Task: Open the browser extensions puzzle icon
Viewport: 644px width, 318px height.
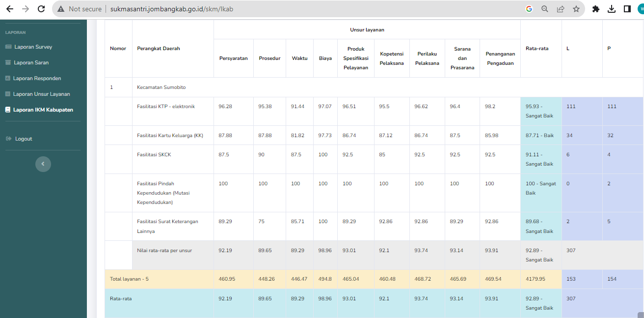Action: coord(596,9)
